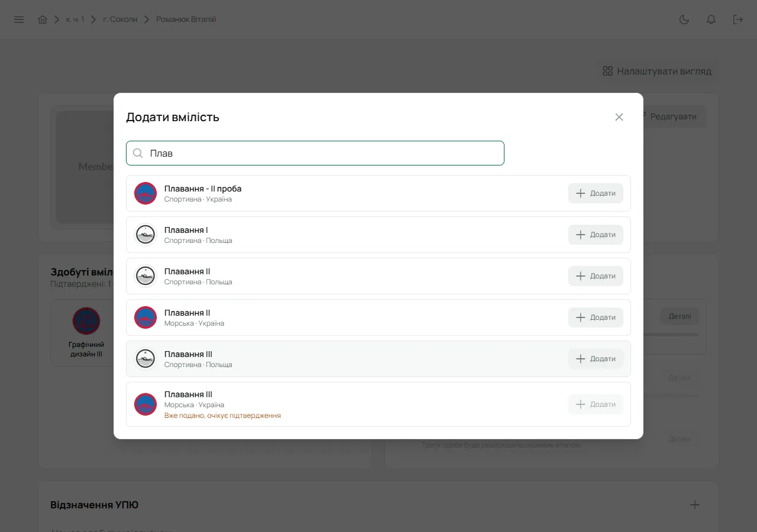Open г. Соколи breadcrumb
This screenshot has height=532, width=757.
(x=120, y=20)
